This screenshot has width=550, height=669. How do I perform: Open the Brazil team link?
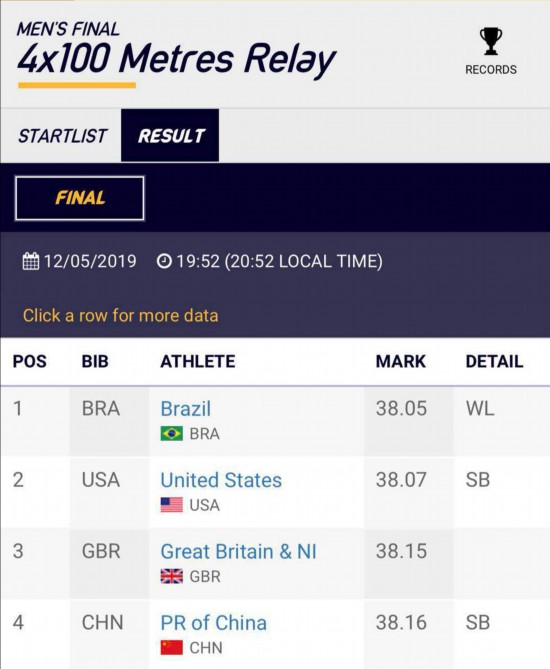186,408
